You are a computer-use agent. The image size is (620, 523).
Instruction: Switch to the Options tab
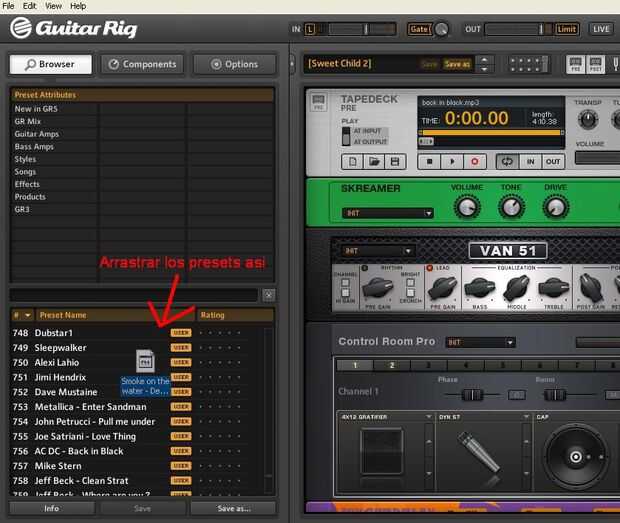[x=234, y=64]
